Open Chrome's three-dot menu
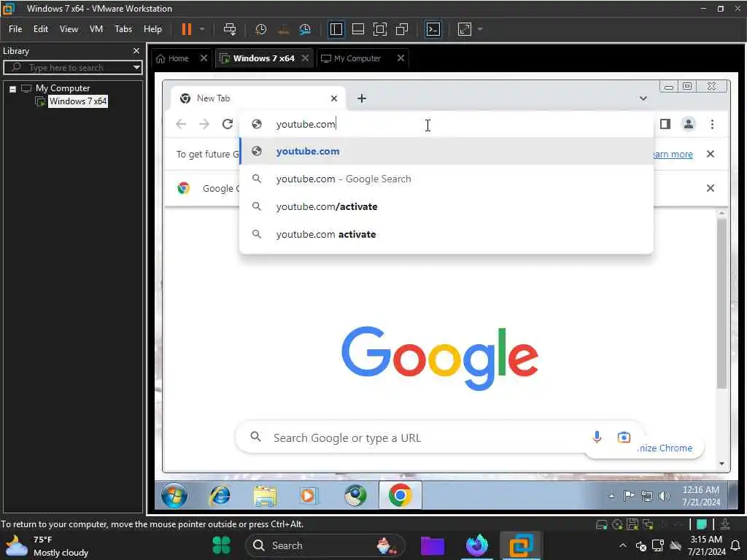The height and width of the screenshot is (560, 747). [712, 124]
